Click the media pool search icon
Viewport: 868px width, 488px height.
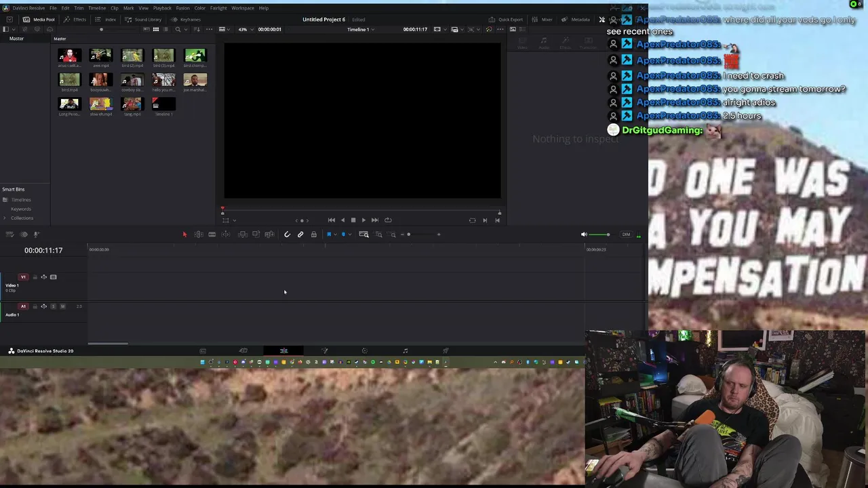click(x=178, y=29)
